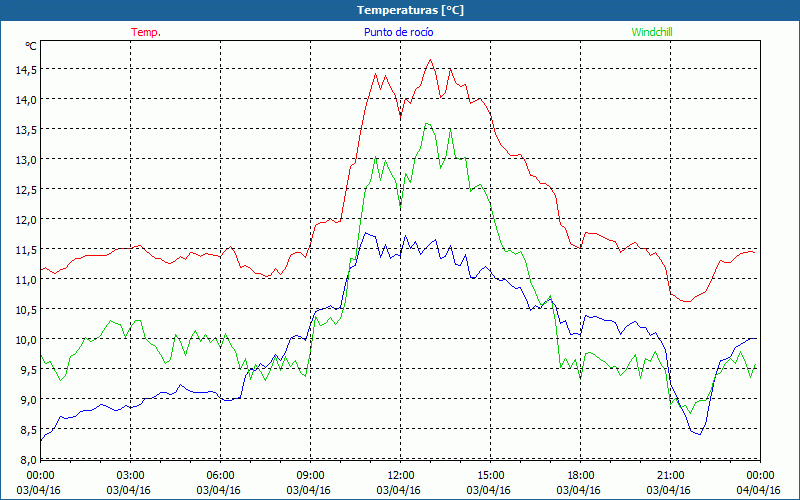The height and width of the screenshot is (500, 800).
Task: Click the "9,0" y-axis value
Action: pyautogui.click(x=29, y=400)
